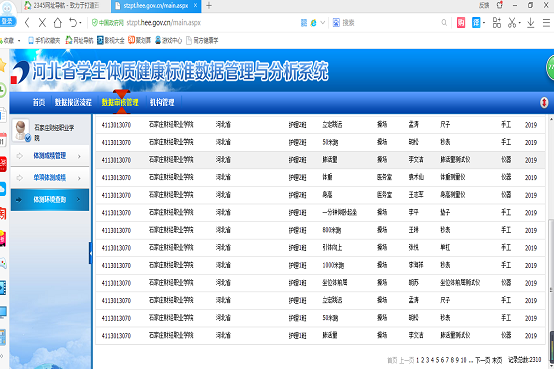The height and width of the screenshot is (369, 554).
Task: Open the 聚划算 bookmark
Action: (x=140, y=41)
